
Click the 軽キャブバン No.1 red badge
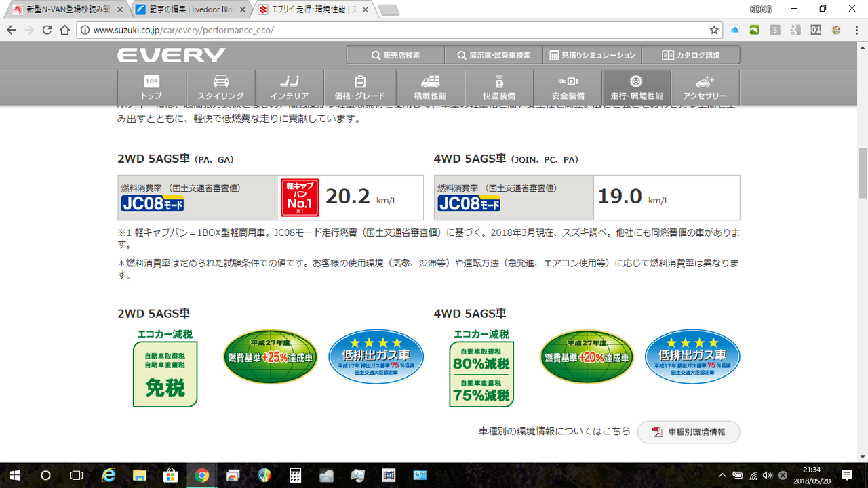pos(300,198)
